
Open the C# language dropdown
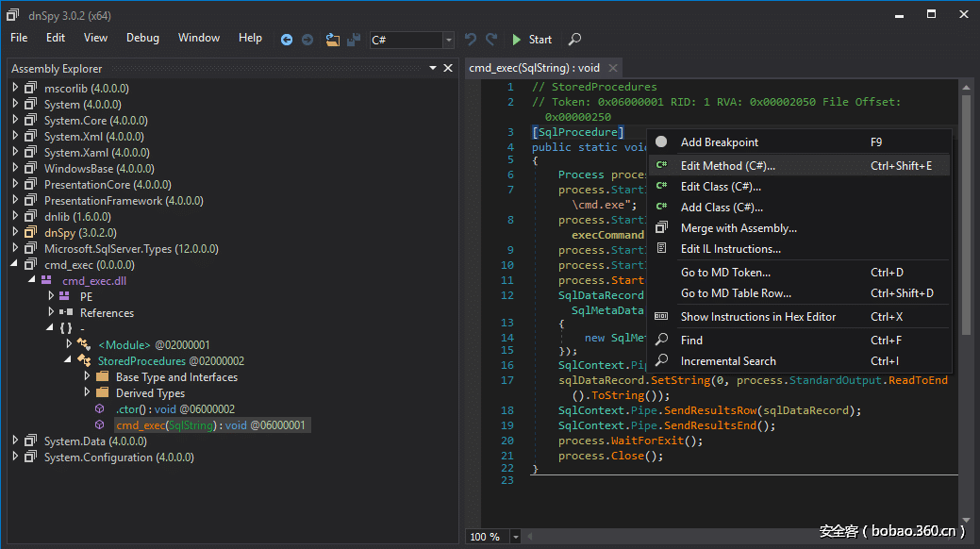pyautogui.click(x=448, y=40)
